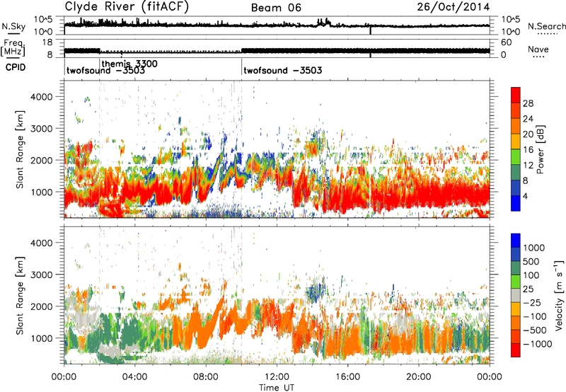Click the '12:00' time axis label

coord(277,377)
